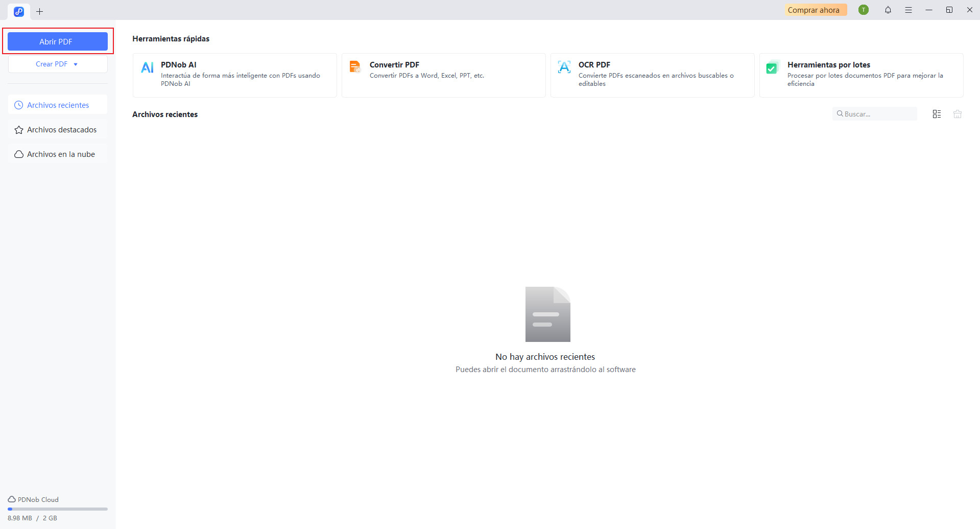Open the PDNob AI card title
Screen dimensions: 980x529
[179, 64]
